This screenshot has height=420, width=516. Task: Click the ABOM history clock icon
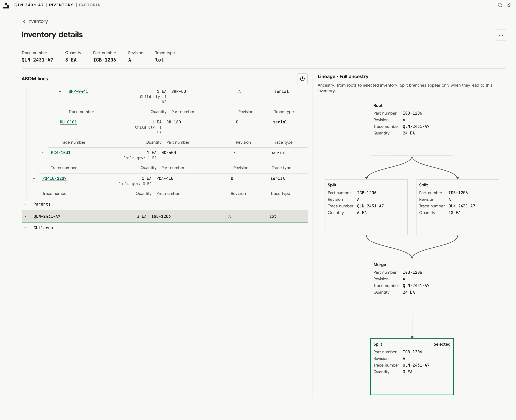[x=302, y=79]
